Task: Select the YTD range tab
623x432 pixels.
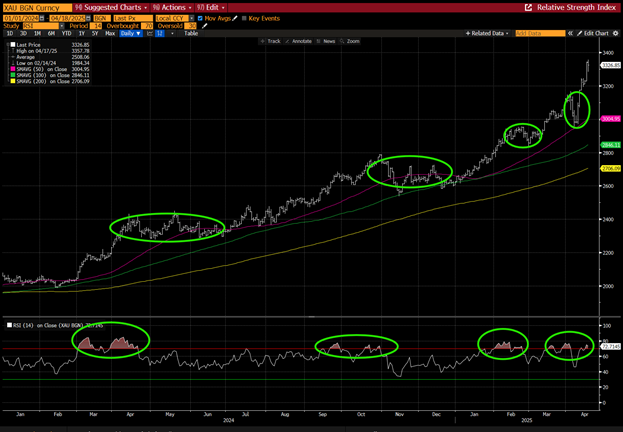Action: click(x=66, y=33)
